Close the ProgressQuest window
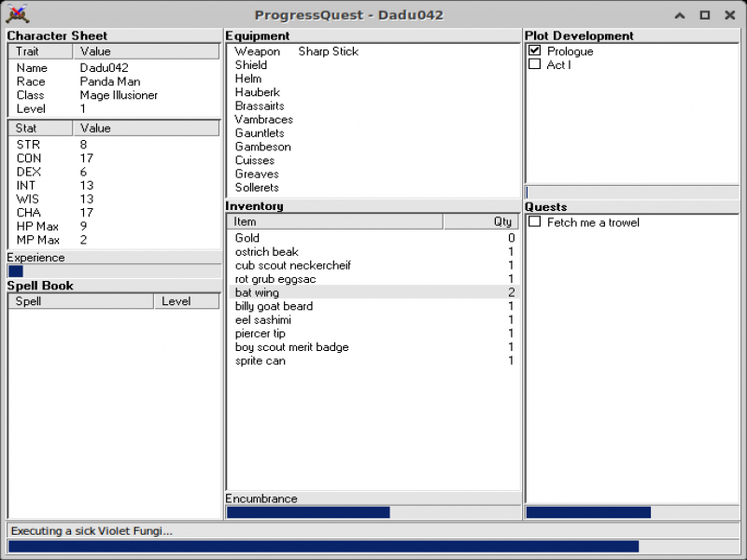Image resolution: width=747 pixels, height=560 pixels. point(729,15)
